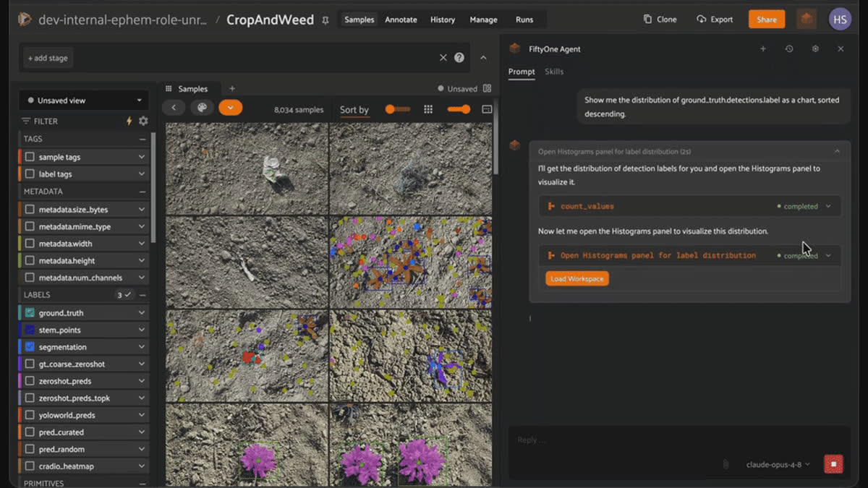Enable the metadata.size_bytes checkbox

pyautogui.click(x=30, y=210)
